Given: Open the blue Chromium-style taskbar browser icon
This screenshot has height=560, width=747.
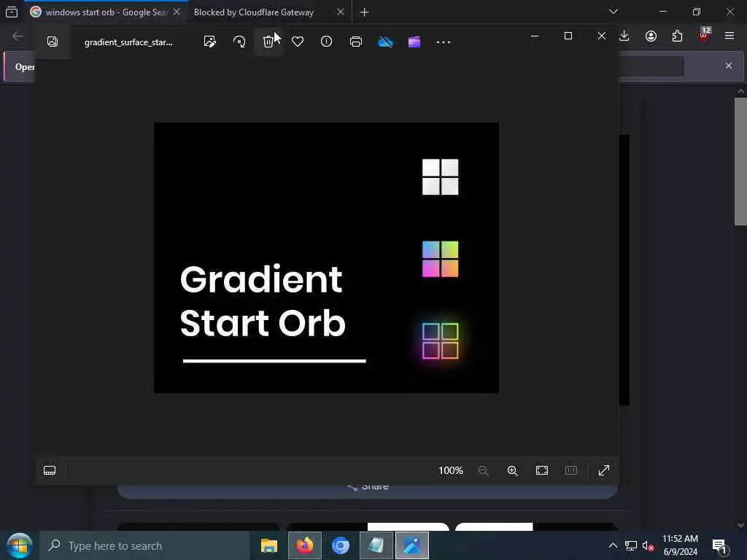Looking at the screenshot, I should (341, 545).
